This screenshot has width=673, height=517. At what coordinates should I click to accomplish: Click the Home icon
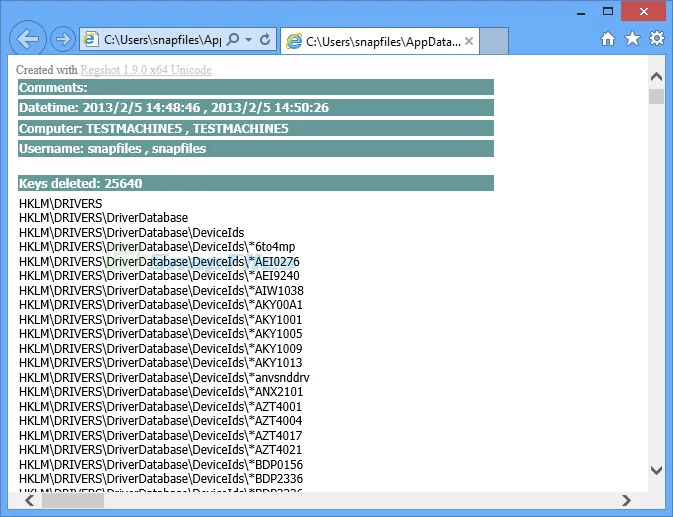[608, 39]
